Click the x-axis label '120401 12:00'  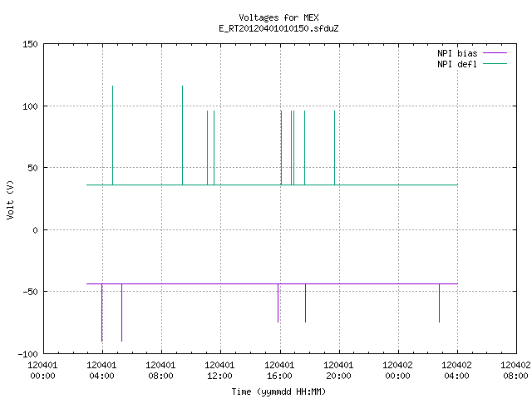pyautogui.click(x=219, y=371)
